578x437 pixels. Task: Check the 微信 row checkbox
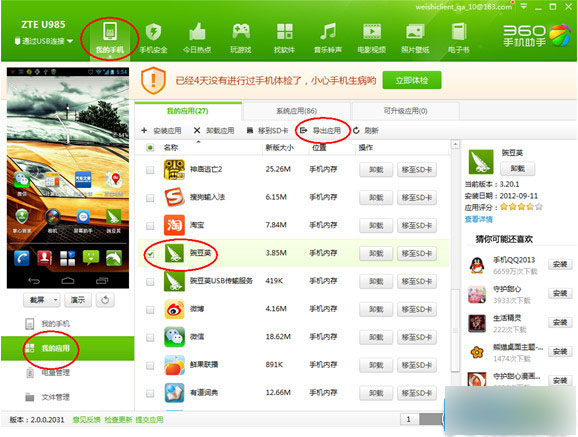[150, 337]
